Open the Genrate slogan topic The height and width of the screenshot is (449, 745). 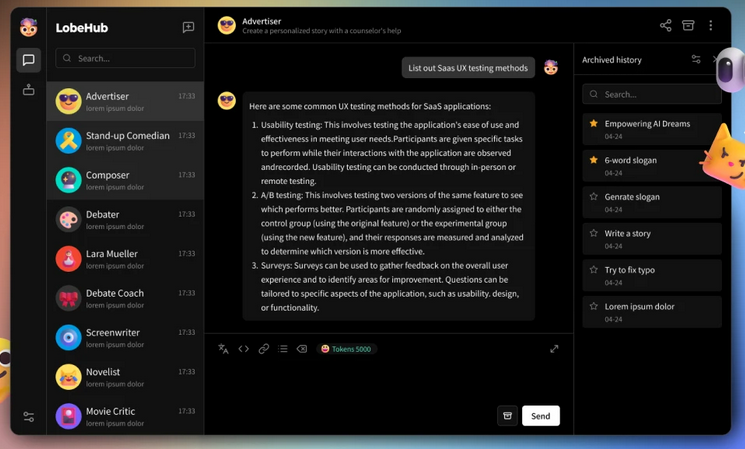tap(652, 202)
